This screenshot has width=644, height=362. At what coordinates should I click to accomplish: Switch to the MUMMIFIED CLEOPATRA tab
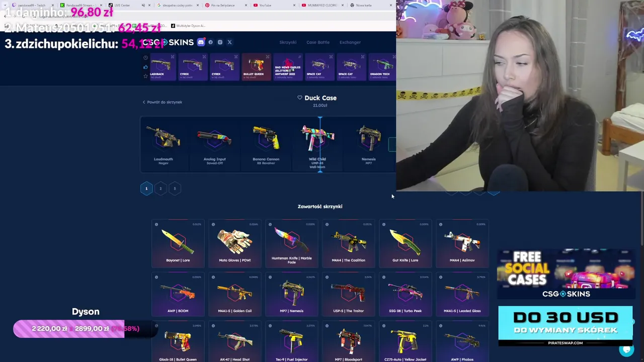[x=322, y=5]
